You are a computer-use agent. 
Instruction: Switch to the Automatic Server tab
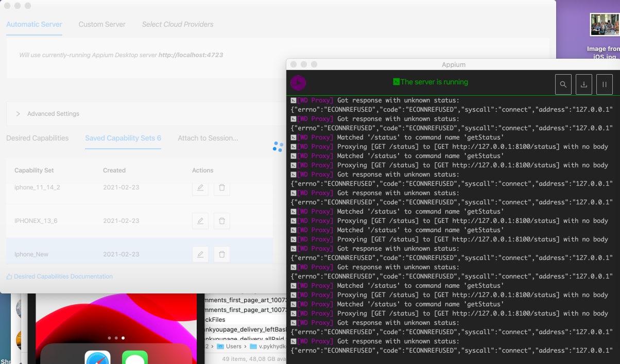click(34, 24)
